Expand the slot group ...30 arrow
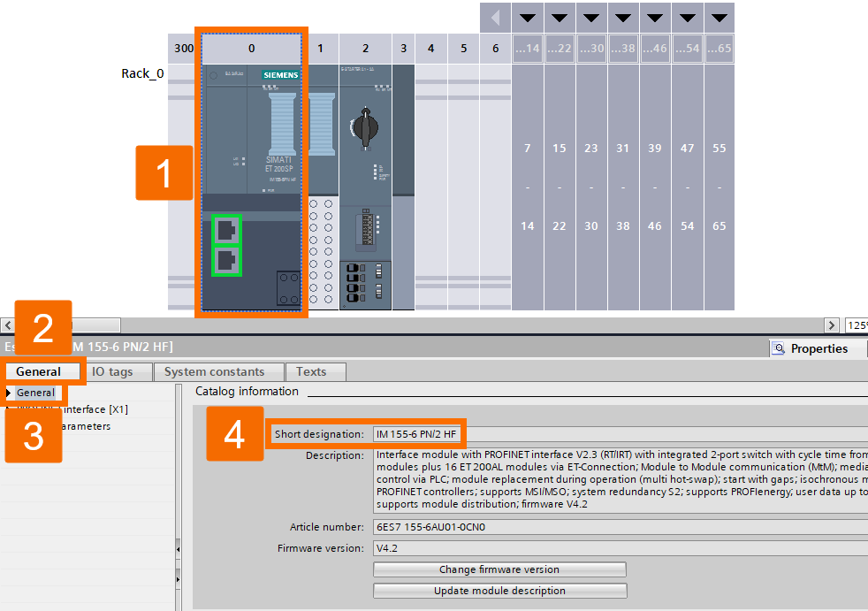 pos(591,18)
